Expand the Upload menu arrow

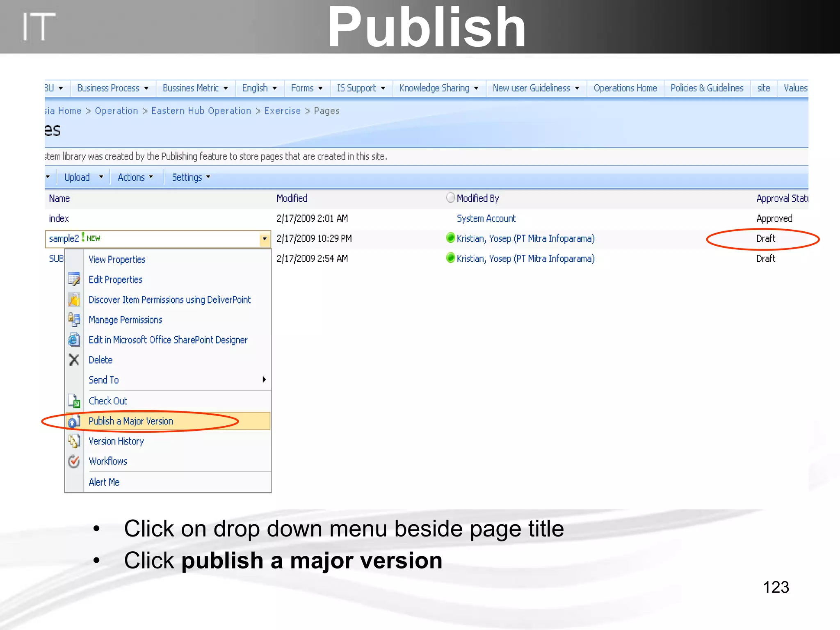[101, 177]
